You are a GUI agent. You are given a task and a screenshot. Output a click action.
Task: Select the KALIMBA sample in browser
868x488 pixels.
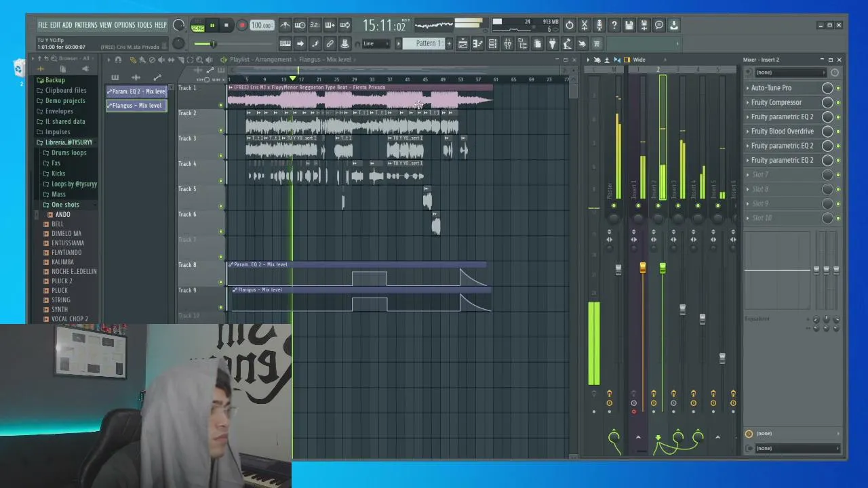[62, 262]
